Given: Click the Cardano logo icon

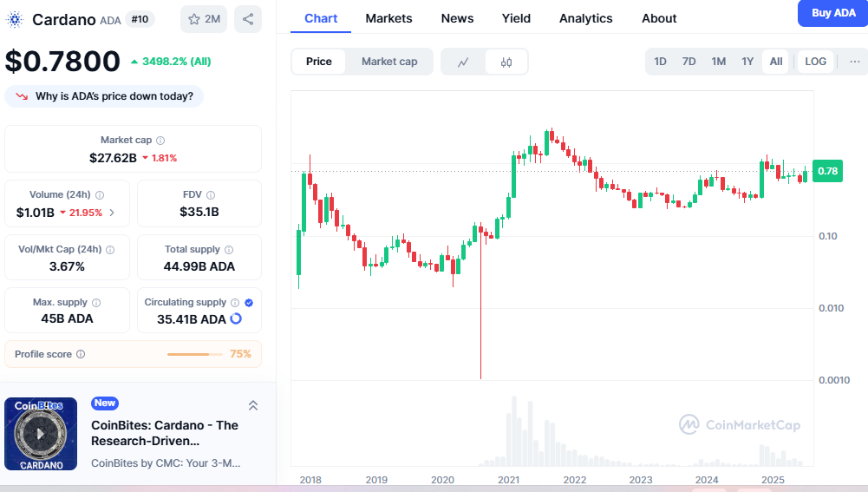Looking at the screenshot, I should point(15,20).
